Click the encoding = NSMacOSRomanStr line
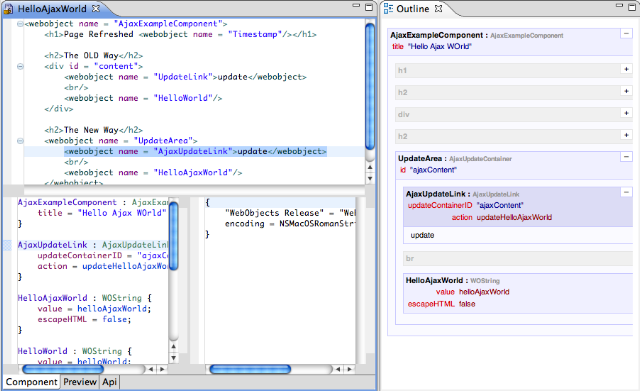Viewport: 640px width, 391px height. tap(290, 224)
